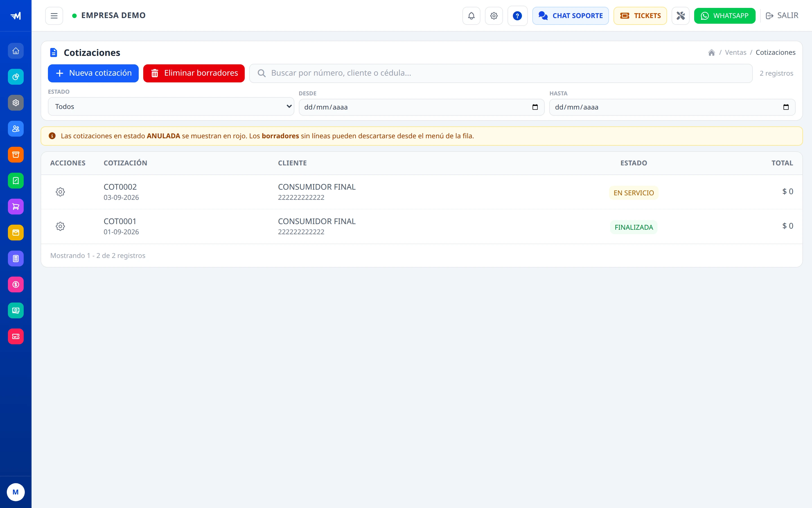This screenshot has height=508, width=812.
Task: Open the red ticket sidebar icon
Action: pos(16,336)
